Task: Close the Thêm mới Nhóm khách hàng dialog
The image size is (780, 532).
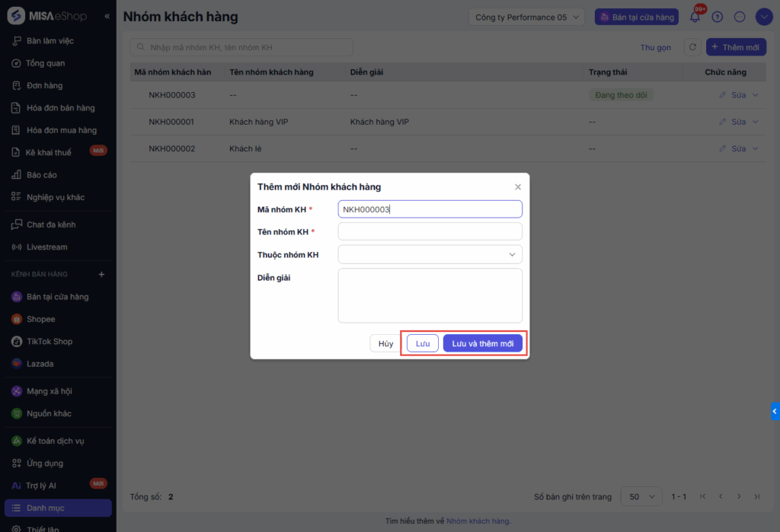Action: [x=518, y=187]
